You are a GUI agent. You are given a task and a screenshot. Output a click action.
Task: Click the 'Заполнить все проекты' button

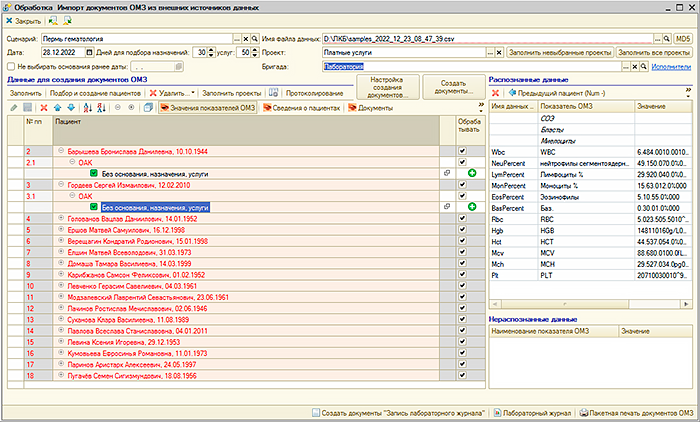[654, 51]
